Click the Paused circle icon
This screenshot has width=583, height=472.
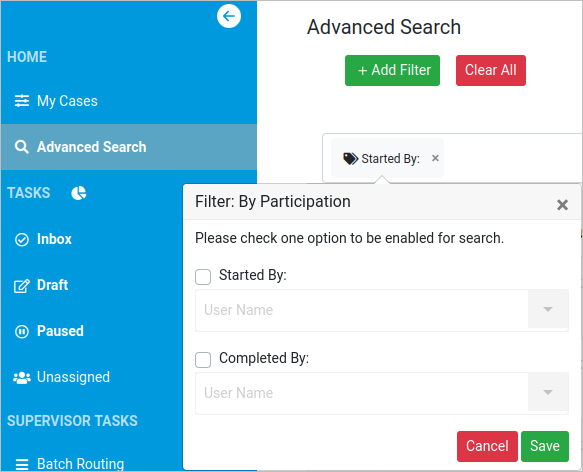click(x=22, y=331)
